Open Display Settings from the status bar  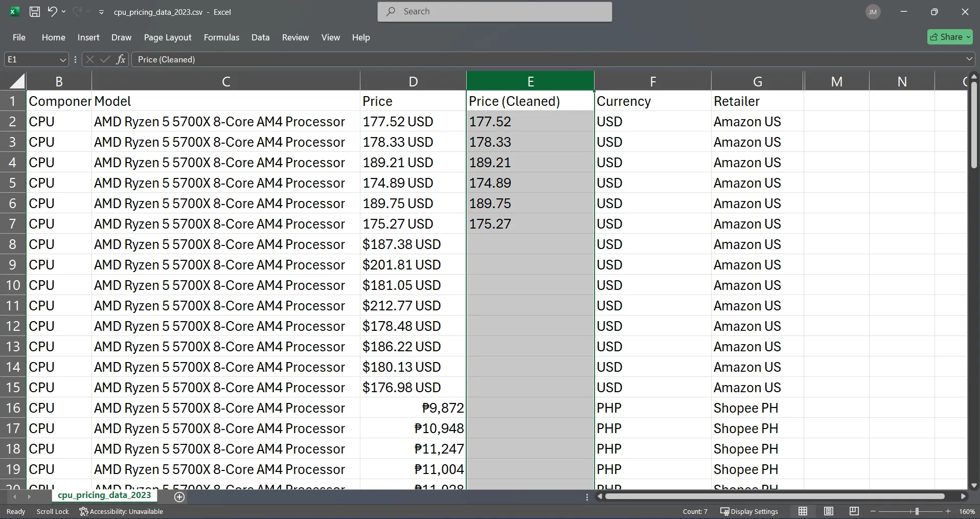pos(749,511)
